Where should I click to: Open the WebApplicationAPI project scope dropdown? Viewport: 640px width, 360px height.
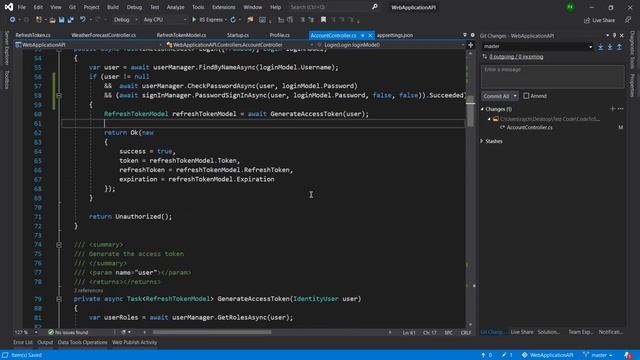(88, 45)
